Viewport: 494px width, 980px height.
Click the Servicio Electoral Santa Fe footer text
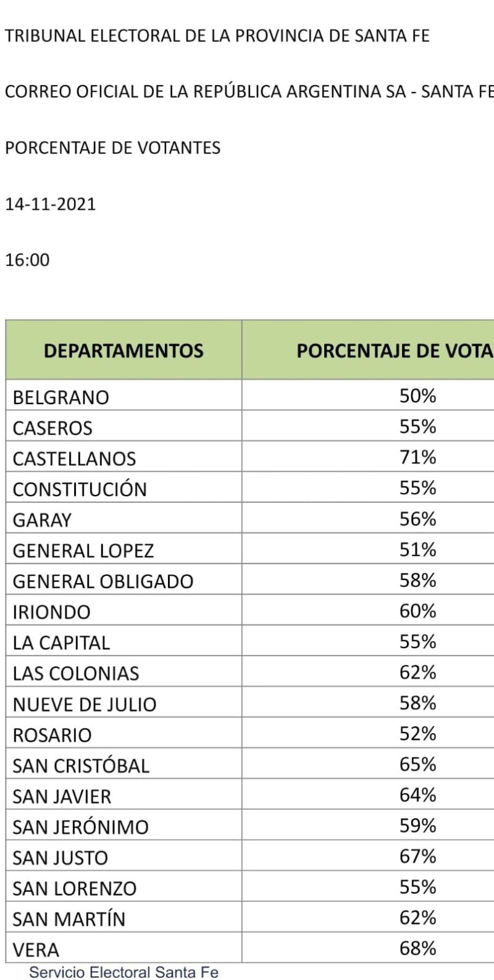coord(124,972)
